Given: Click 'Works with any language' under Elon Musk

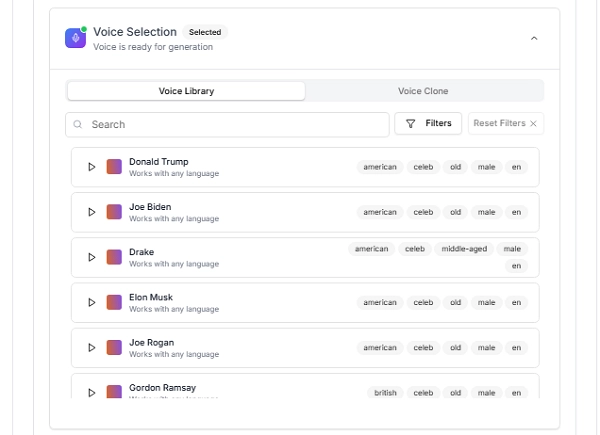Looking at the screenshot, I should click(x=174, y=309).
